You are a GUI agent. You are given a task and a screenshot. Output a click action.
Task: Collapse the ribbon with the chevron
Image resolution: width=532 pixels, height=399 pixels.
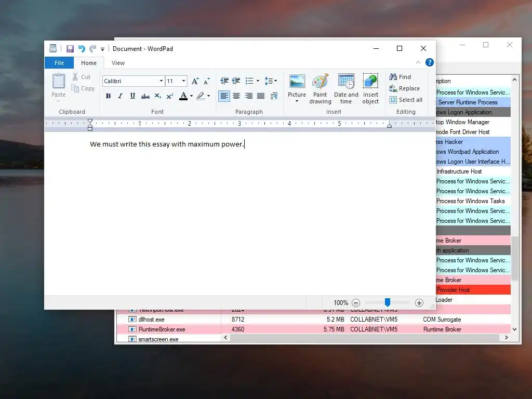418,62
